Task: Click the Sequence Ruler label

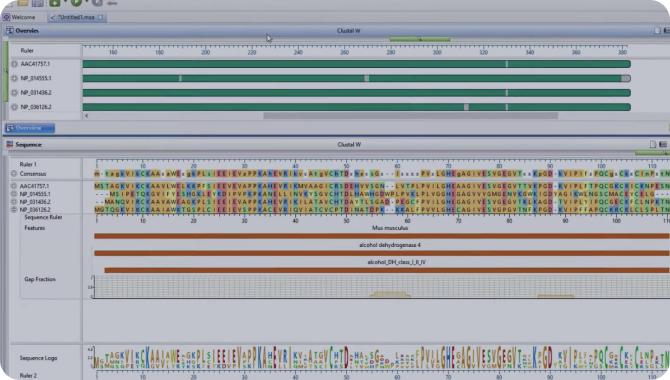Action: point(43,217)
